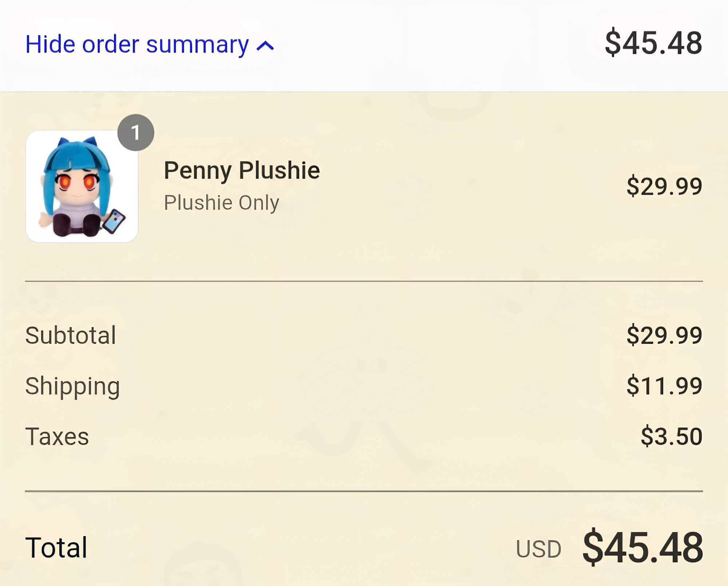Screen dimensions: 728x586
Task: Click the Subtotal amount $29.99
Action: click(664, 335)
